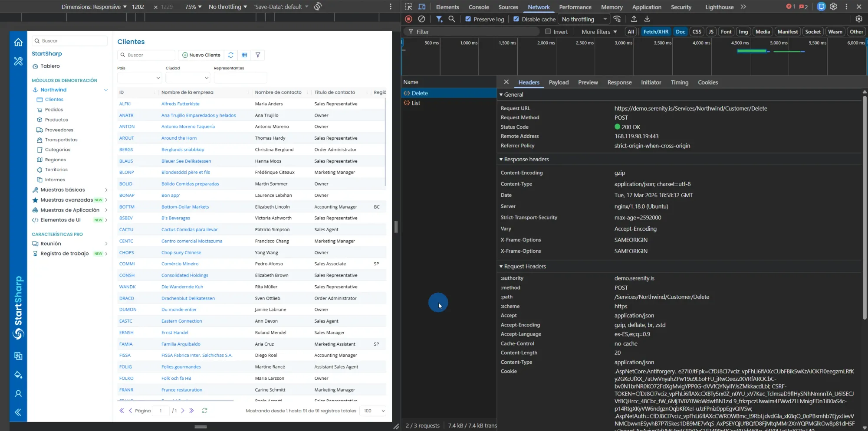Open the País dropdown filter
This screenshot has width=868, height=431.
(139, 78)
